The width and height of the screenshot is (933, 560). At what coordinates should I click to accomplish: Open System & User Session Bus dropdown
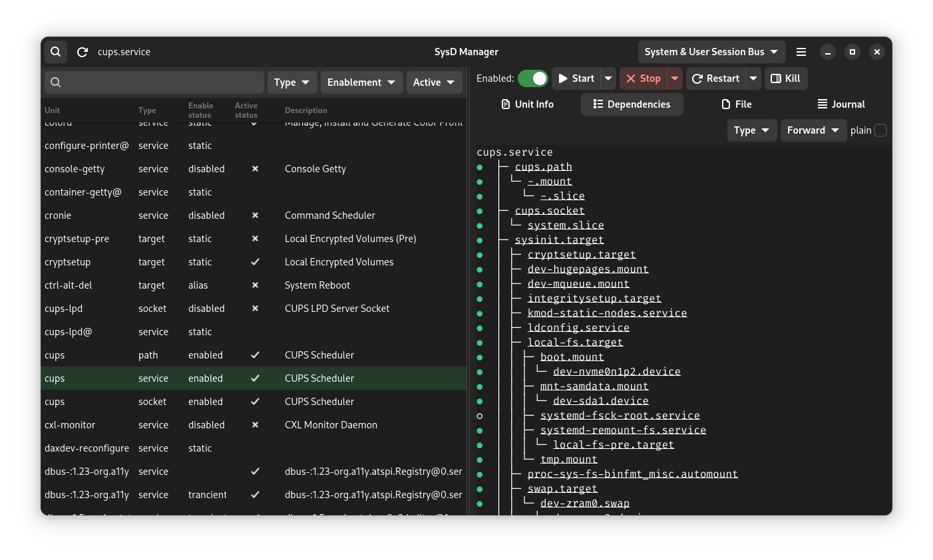(x=711, y=52)
